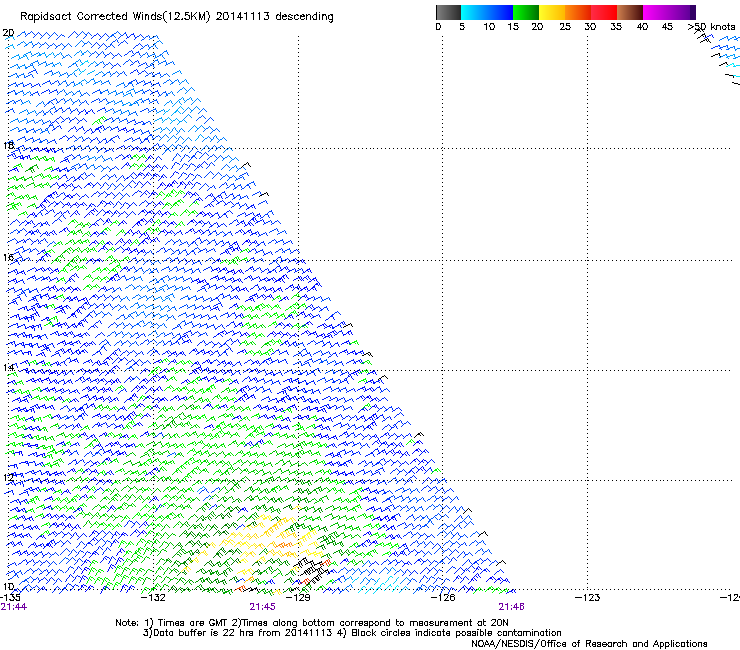This screenshot has height=650, width=740.
Task: Click the latitude label '14' on left axis
Action: click(8, 367)
